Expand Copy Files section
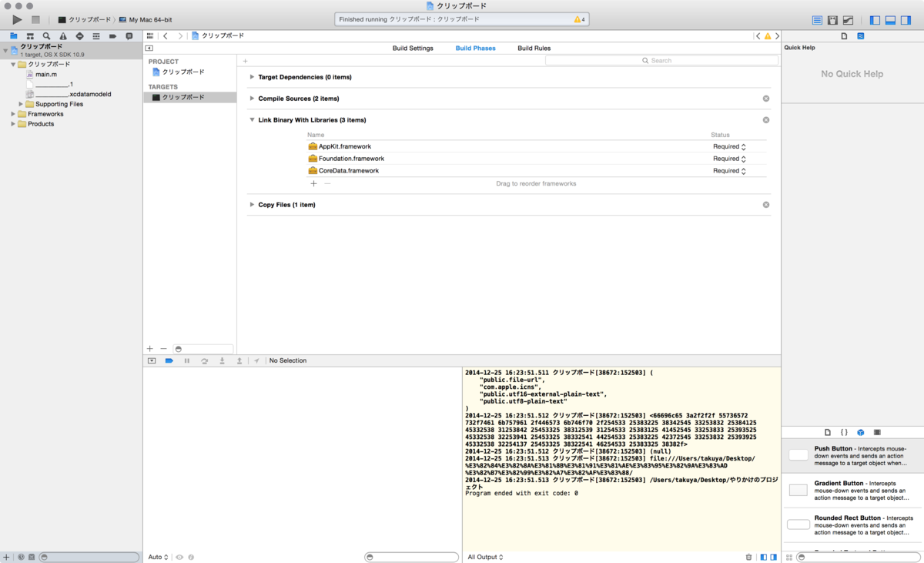The width and height of the screenshot is (924, 563). point(252,205)
